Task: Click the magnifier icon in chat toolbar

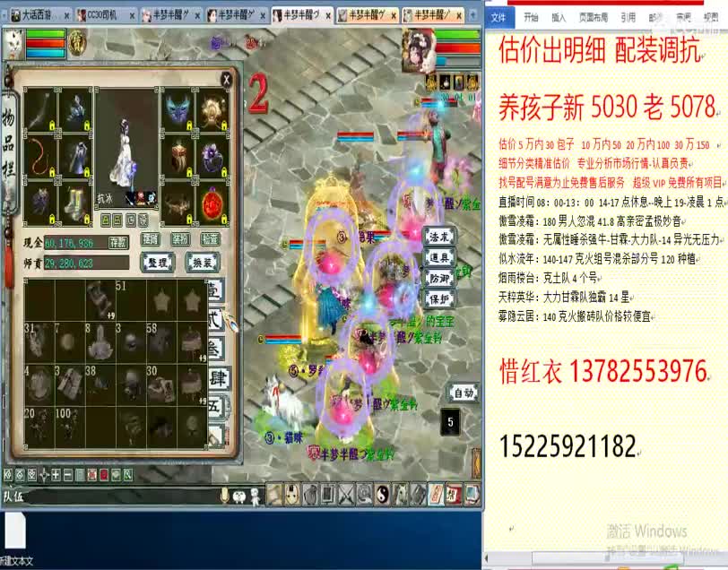Action: pyautogui.click(x=127, y=475)
